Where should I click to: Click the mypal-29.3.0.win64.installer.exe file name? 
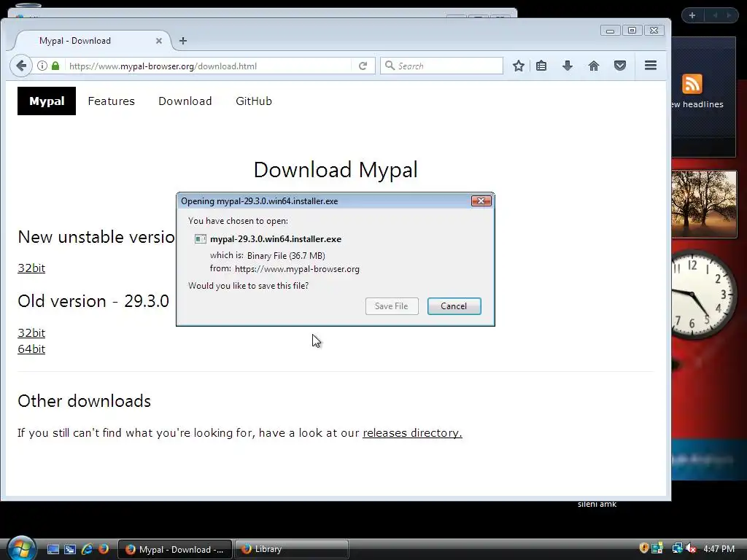pyautogui.click(x=276, y=239)
